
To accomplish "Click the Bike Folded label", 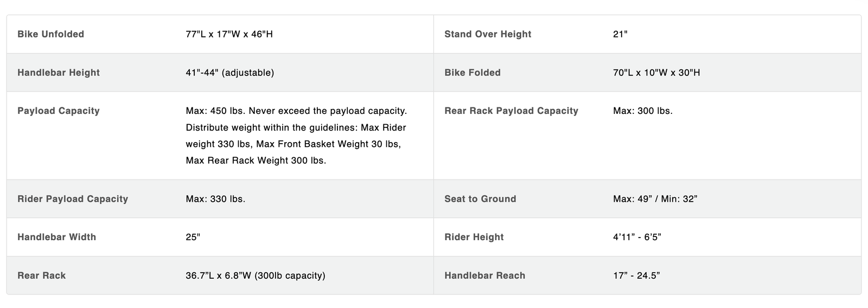I will point(473,73).
